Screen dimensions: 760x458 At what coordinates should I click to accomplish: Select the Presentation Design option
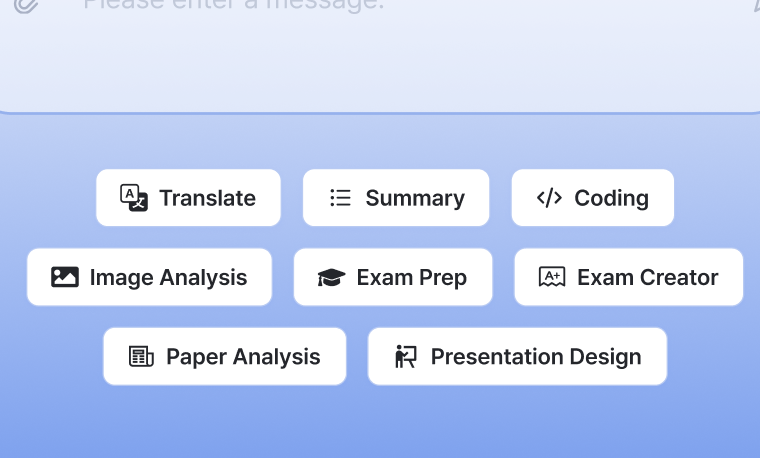(518, 357)
